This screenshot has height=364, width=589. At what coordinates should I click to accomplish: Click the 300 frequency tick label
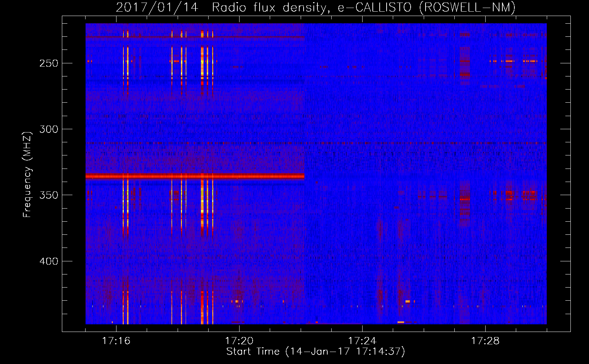49,129
